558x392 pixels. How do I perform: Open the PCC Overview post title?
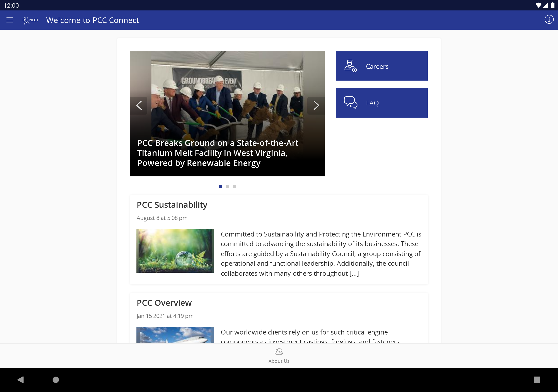pos(164,303)
